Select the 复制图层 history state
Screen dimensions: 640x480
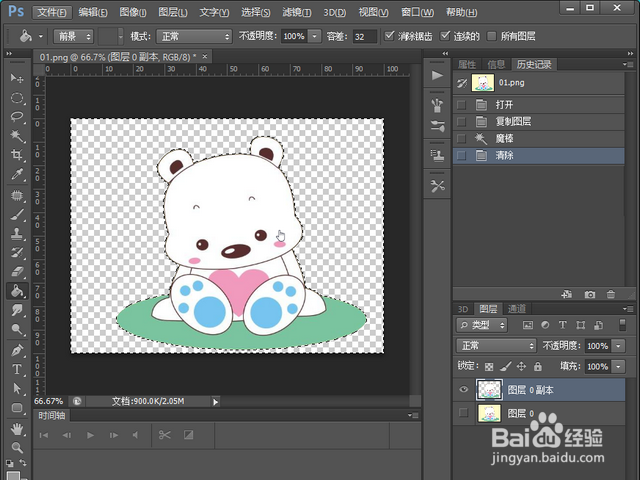(539, 122)
